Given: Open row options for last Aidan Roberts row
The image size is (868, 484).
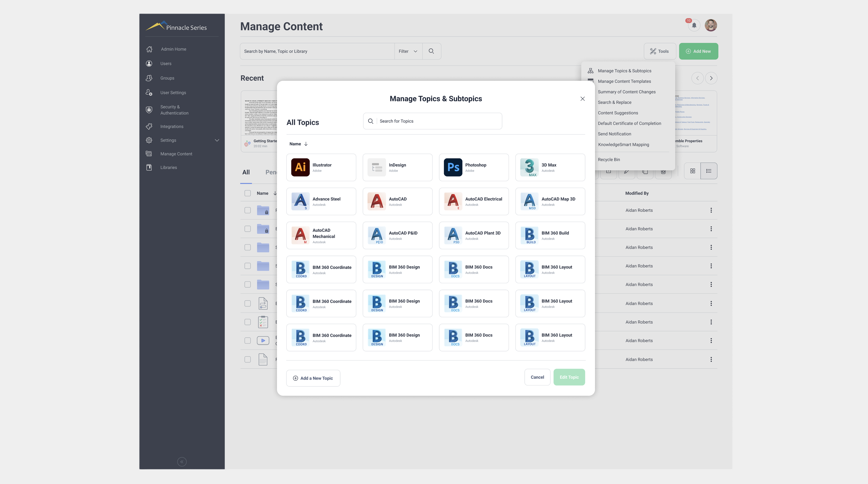Looking at the screenshot, I should 711,360.
